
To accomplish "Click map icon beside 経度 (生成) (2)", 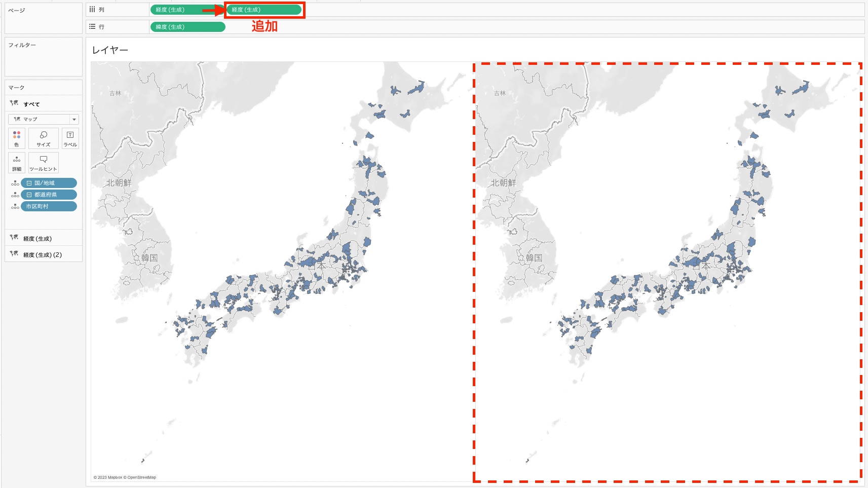I will pyautogui.click(x=14, y=253).
